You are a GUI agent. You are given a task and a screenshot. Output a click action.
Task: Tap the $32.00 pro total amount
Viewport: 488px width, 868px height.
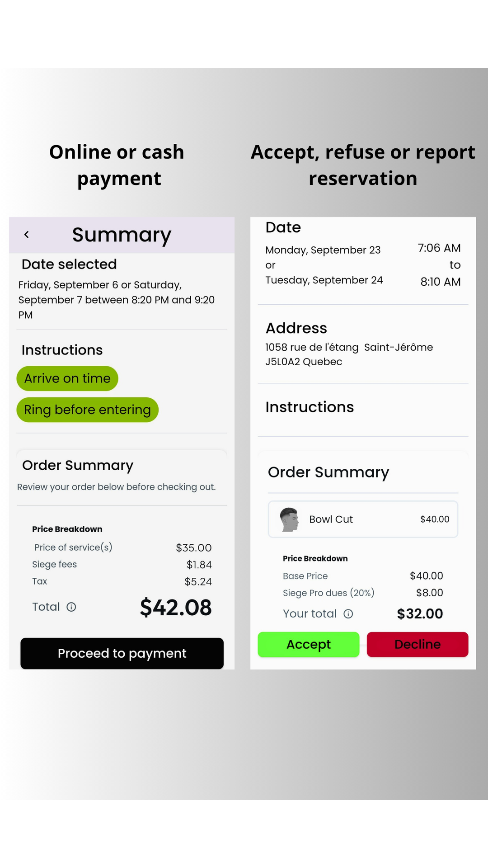420,614
